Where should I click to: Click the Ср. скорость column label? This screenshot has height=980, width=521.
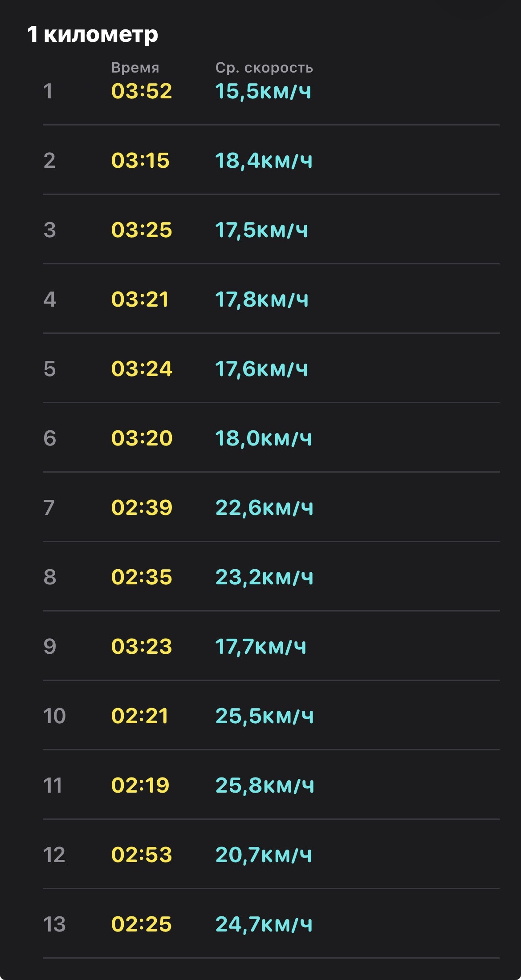264,68
